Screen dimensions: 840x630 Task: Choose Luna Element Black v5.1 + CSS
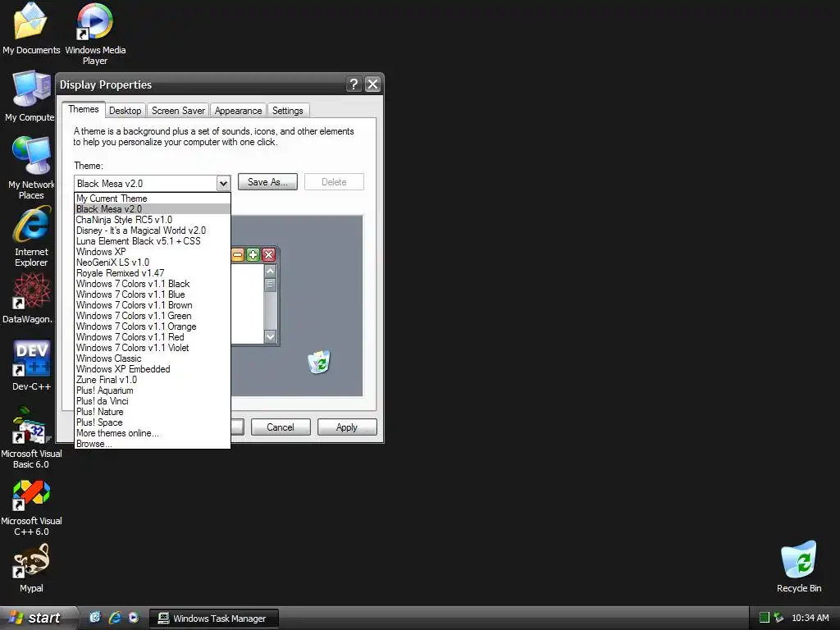click(152, 241)
